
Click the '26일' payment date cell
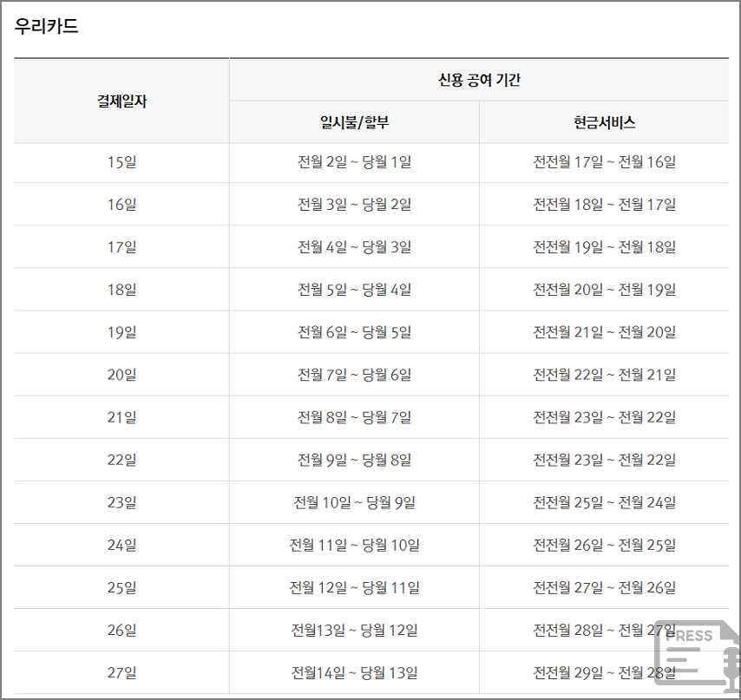122,630
